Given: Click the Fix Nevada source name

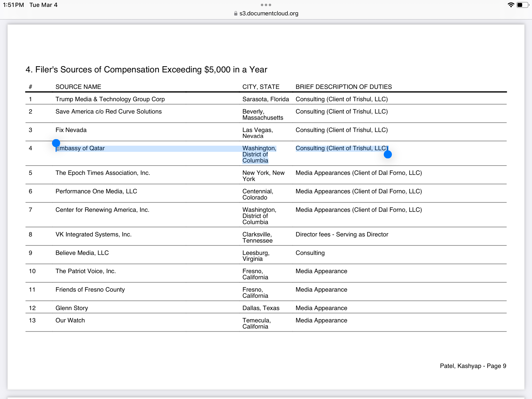Looking at the screenshot, I should click(x=71, y=130).
